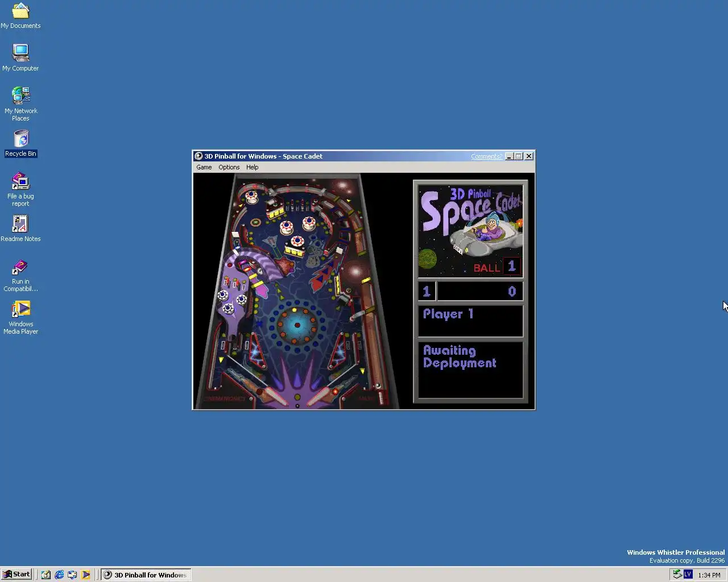Viewport: 728px width, 582px height.
Task: Click 3D Pinball for Windows taskbar button
Action: click(x=146, y=575)
